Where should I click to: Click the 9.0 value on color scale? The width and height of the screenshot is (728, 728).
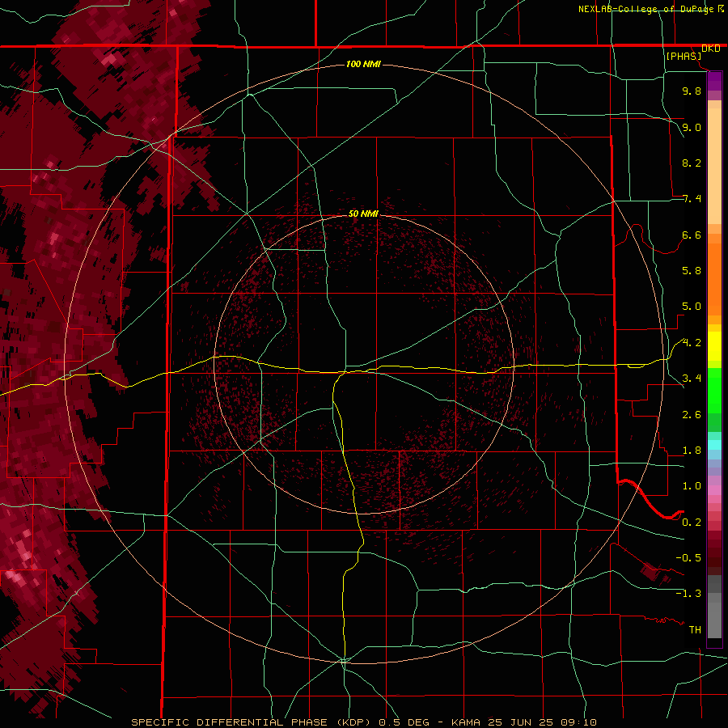point(692,127)
